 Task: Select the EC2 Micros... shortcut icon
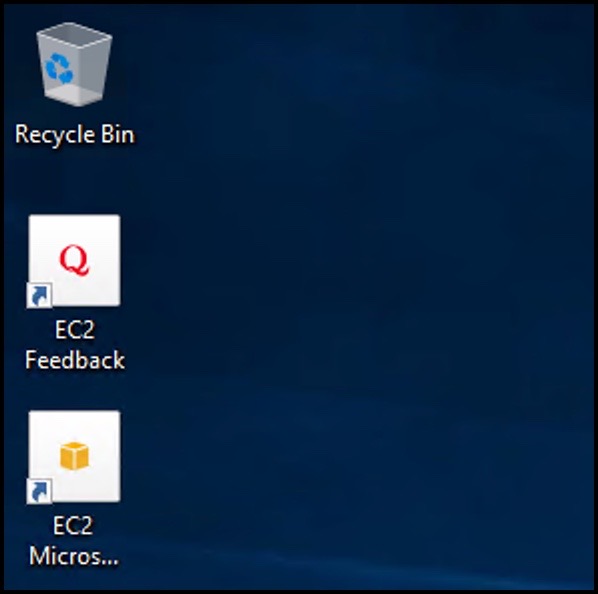pyautogui.click(x=74, y=457)
